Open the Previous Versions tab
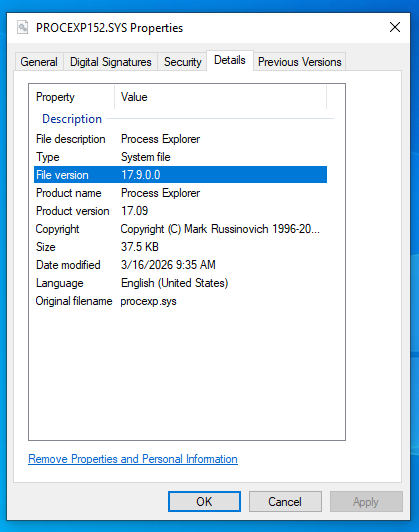 pyautogui.click(x=300, y=62)
